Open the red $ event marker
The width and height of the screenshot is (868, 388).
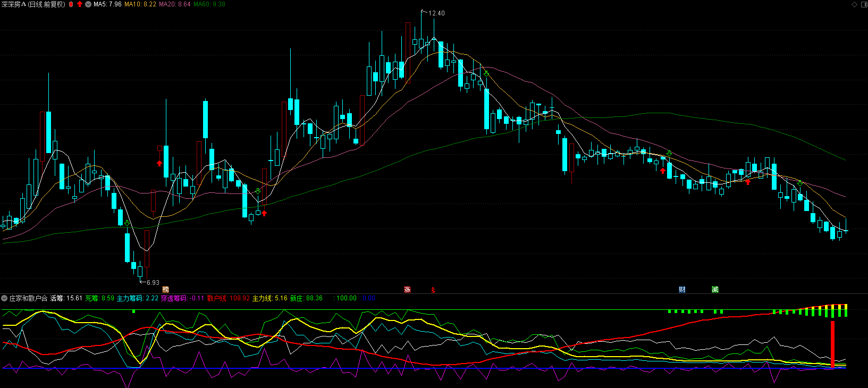433,290
